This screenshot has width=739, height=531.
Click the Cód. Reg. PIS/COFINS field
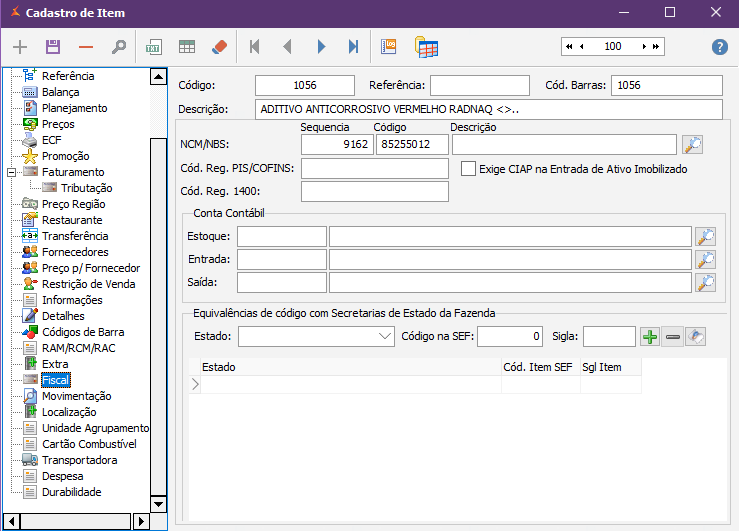point(374,169)
